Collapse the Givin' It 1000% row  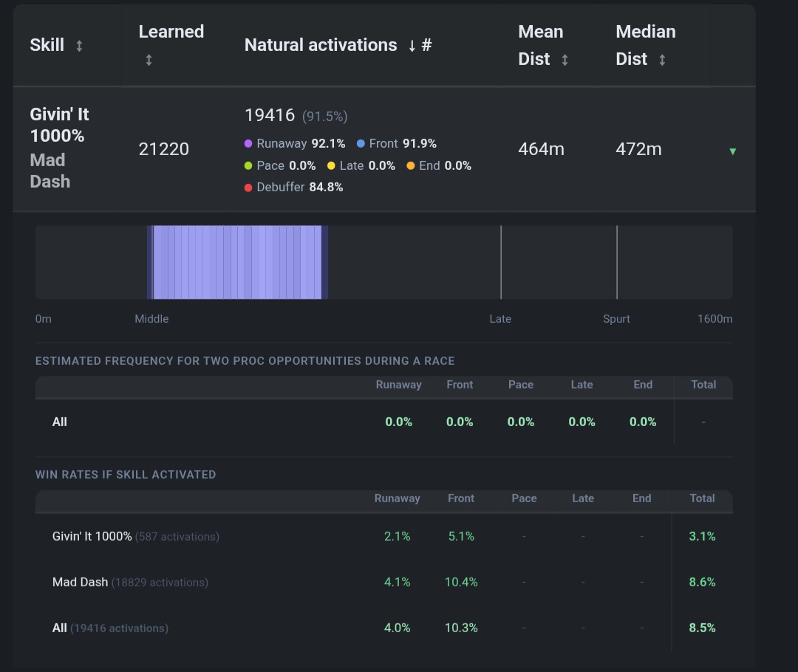coord(732,151)
